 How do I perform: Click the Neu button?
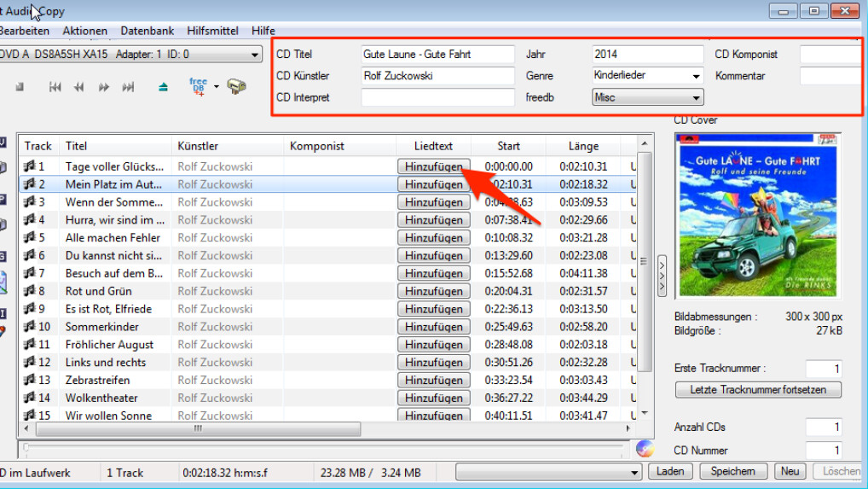pos(790,471)
